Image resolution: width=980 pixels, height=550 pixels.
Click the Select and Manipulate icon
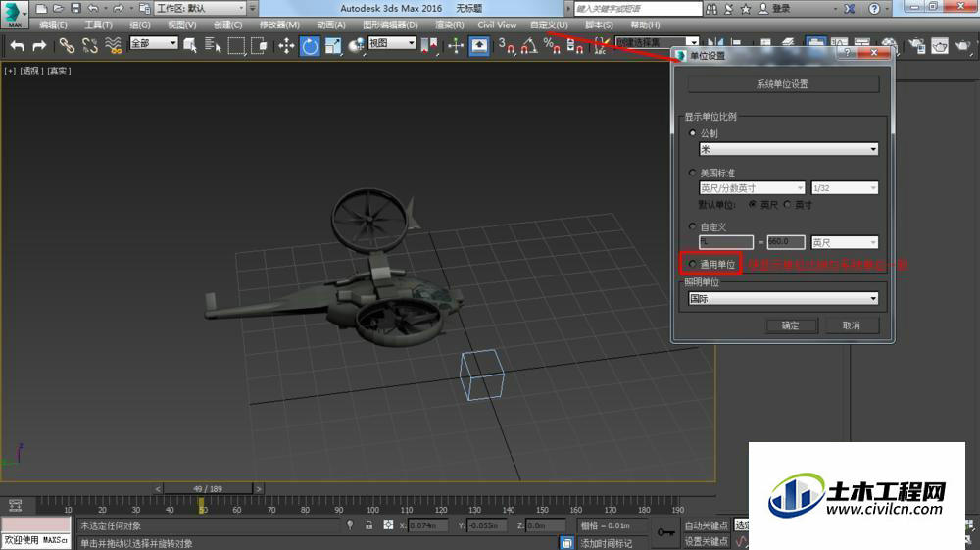[x=456, y=46]
